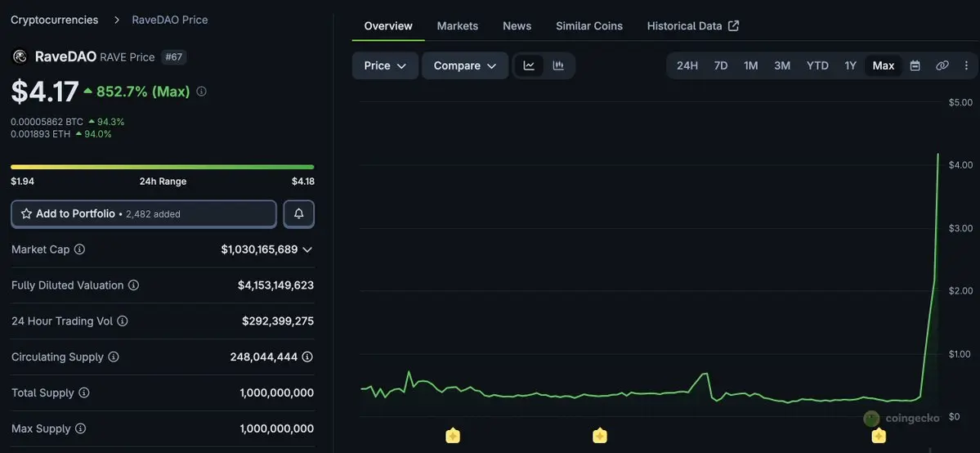The height and width of the screenshot is (453, 980).
Task: Click the $1.94 range low value
Action: pyautogui.click(x=23, y=182)
